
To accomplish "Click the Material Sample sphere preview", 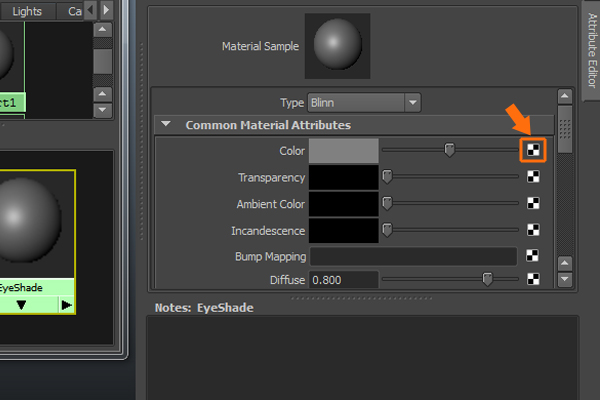I will pos(337,46).
